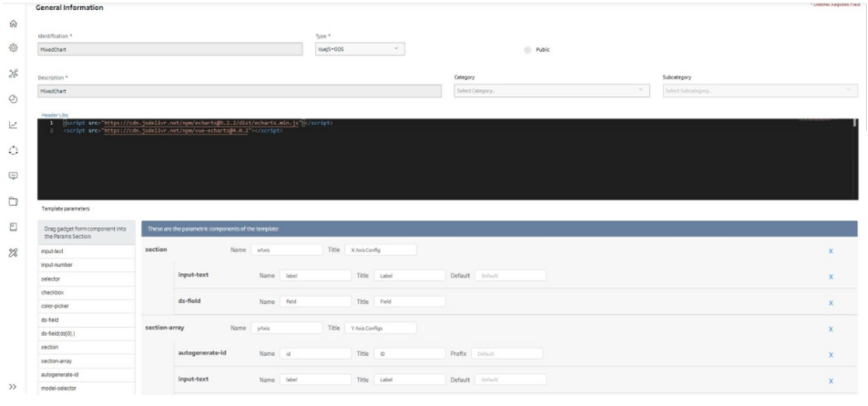The width and height of the screenshot is (868, 406).
Task: Pick the selector component from palette
Action: click(x=87, y=279)
